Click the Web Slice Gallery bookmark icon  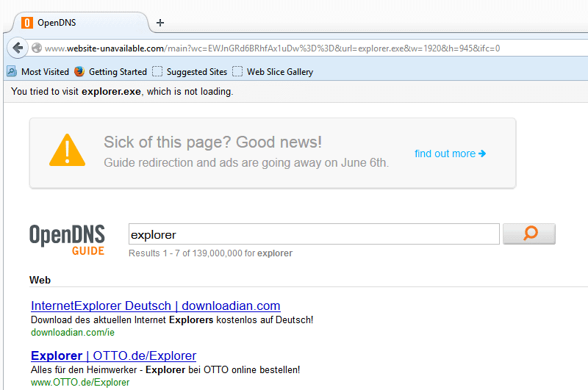pyautogui.click(x=237, y=71)
